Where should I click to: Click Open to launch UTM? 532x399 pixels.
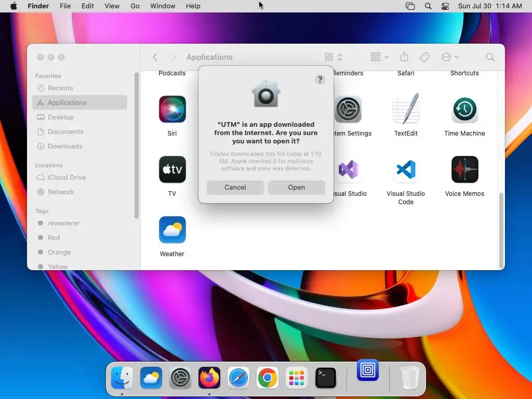pos(296,187)
